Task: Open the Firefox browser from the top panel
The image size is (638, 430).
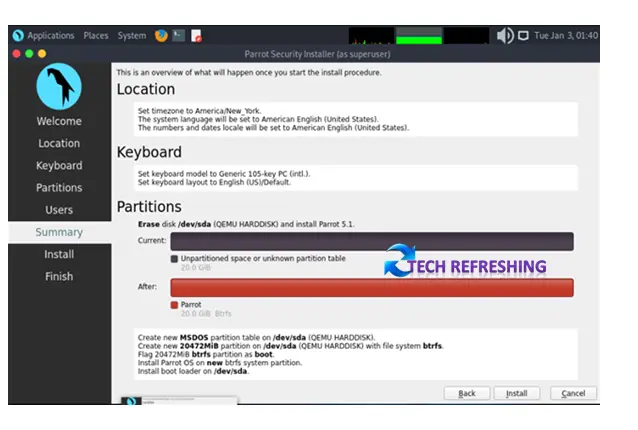Action: pos(161,36)
